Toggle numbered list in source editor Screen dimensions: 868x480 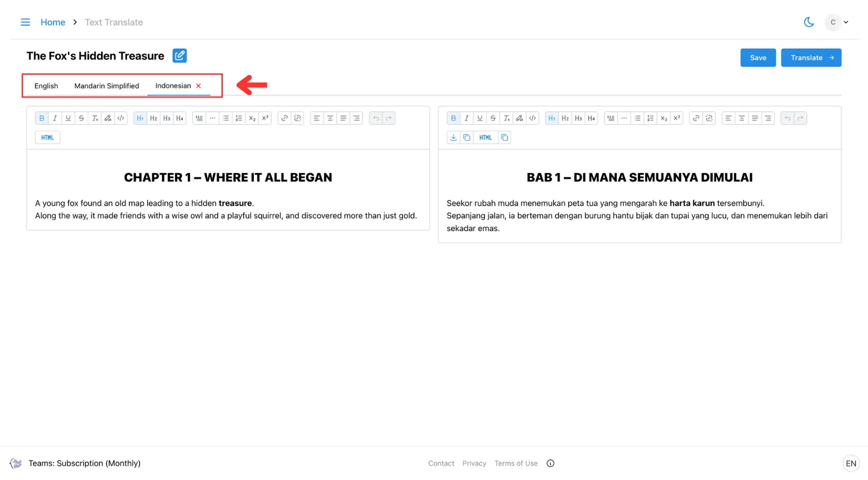(x=239, y=118)
